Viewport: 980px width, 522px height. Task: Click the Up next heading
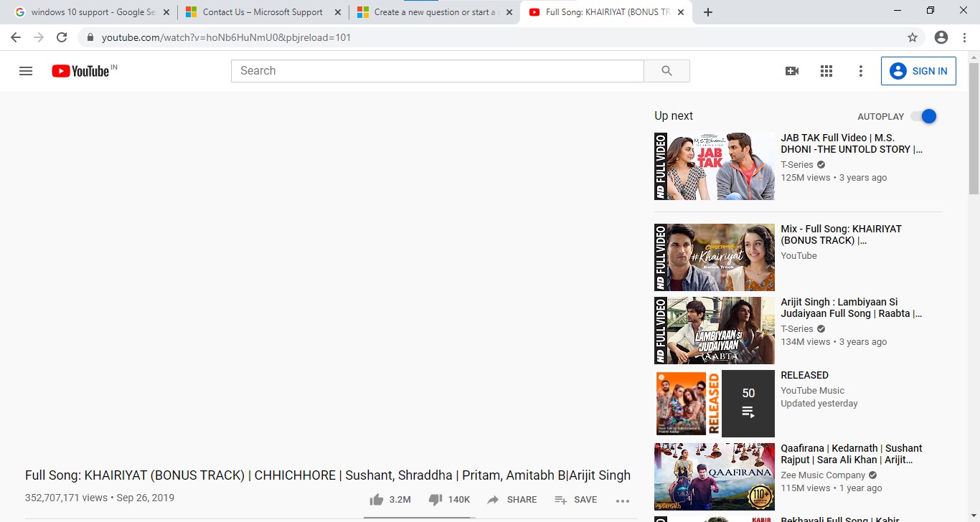(674, 116)
